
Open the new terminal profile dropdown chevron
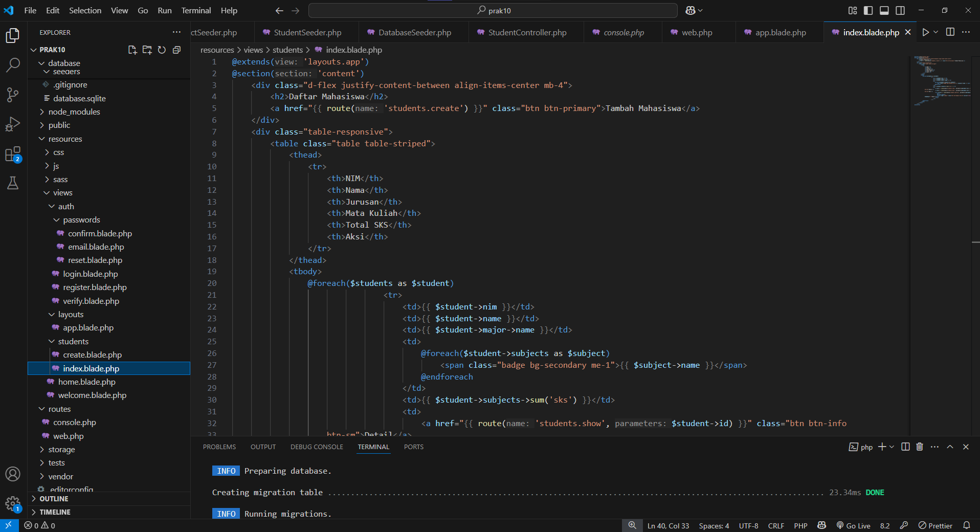(x=890, y=447)
